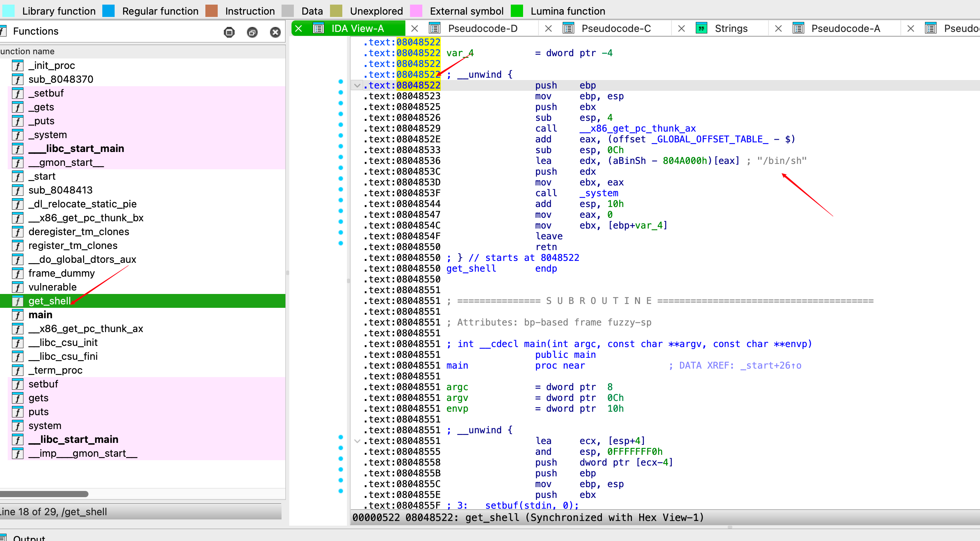Select __imp___gmon_start__ function
980x541 pixels.
coord(143,453)
